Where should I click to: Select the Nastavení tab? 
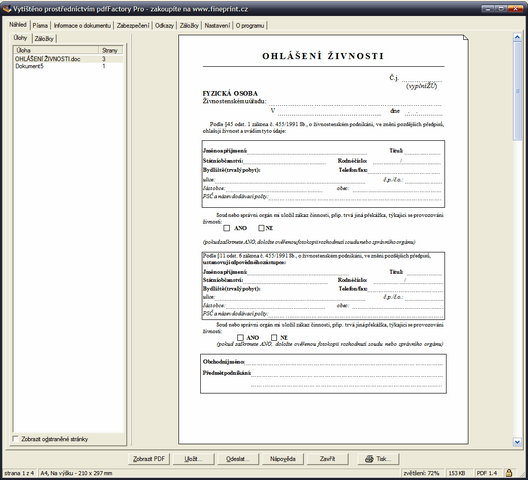(217, 25)
